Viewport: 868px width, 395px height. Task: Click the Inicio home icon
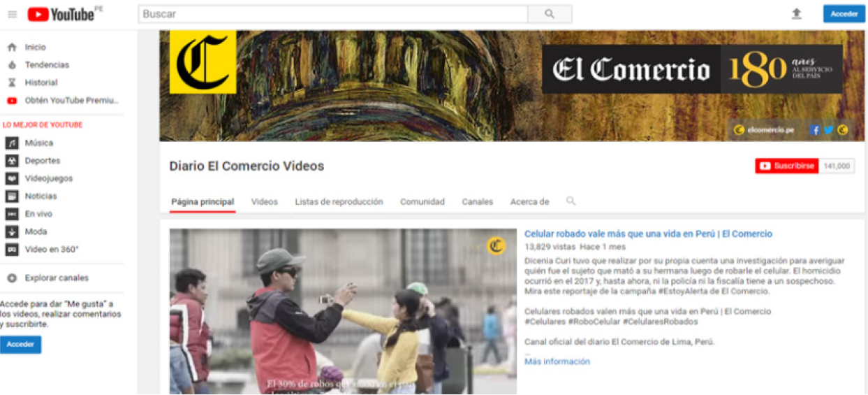coord(11,48)
